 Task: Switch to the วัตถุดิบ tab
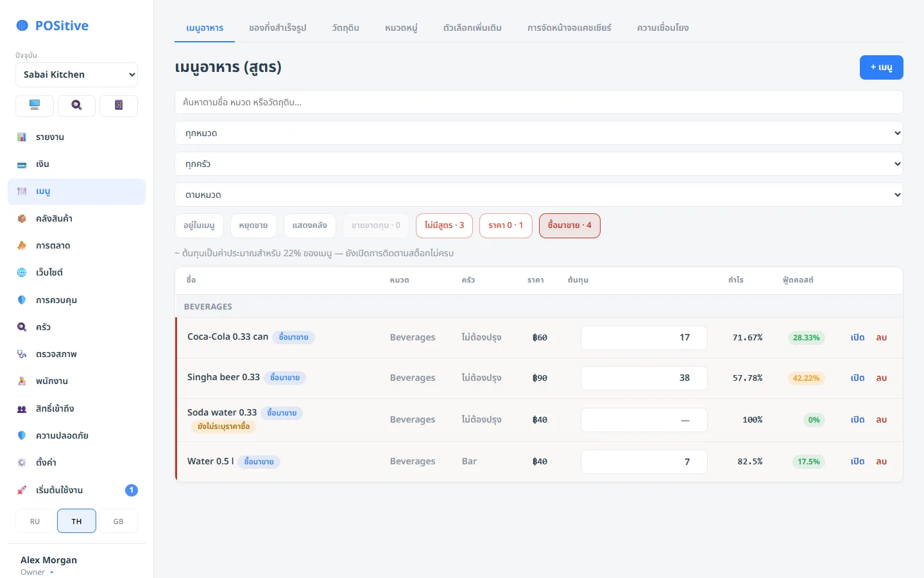346,28
